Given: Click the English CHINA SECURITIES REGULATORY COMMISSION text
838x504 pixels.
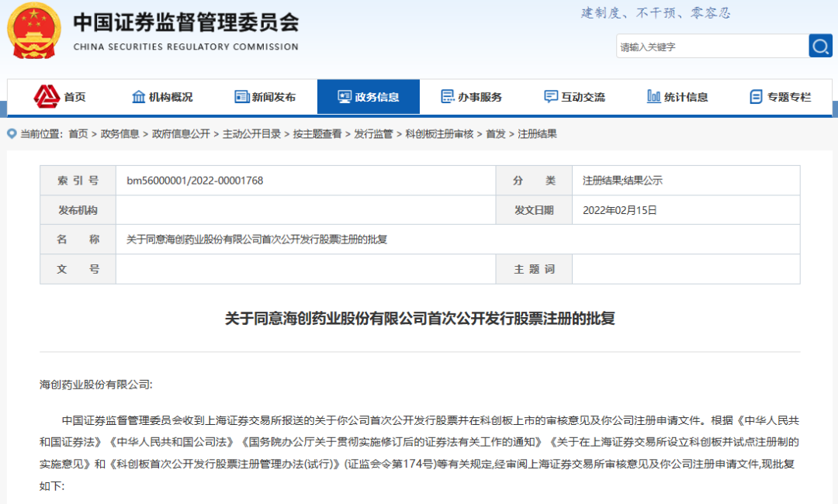Looking at the screenshot, I should 186,47.
